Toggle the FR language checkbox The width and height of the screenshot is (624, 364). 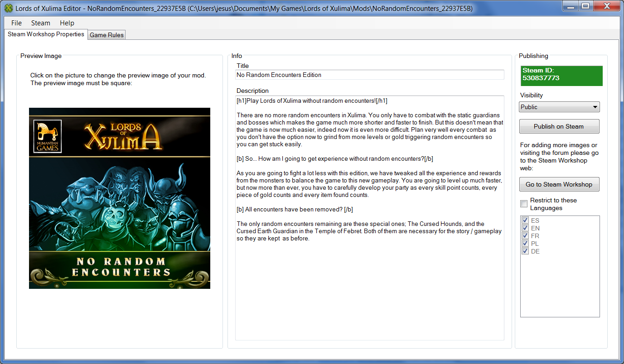[x=525, y=236]
